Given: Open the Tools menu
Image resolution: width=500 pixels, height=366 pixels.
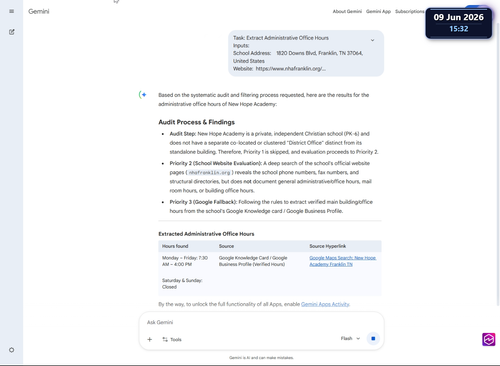Looking at the screenshot, I should [172, 339].
